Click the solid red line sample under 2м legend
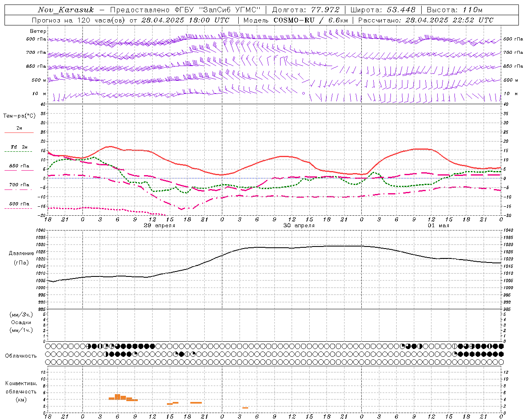Viewport: 525px width, 420px height. click(x=19, y=133)
